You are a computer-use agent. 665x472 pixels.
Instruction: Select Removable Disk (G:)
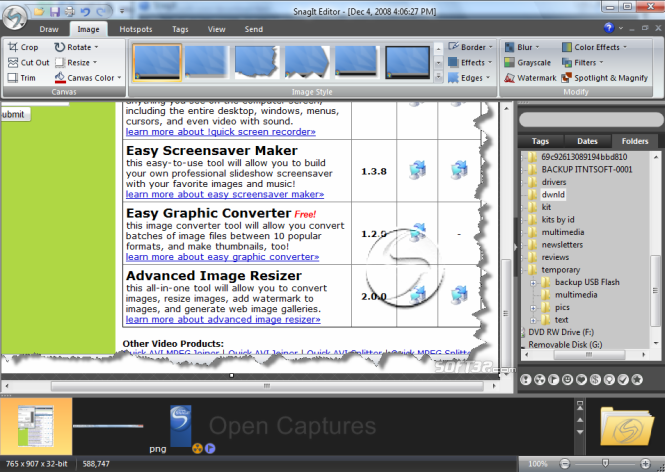pos(565,345)
